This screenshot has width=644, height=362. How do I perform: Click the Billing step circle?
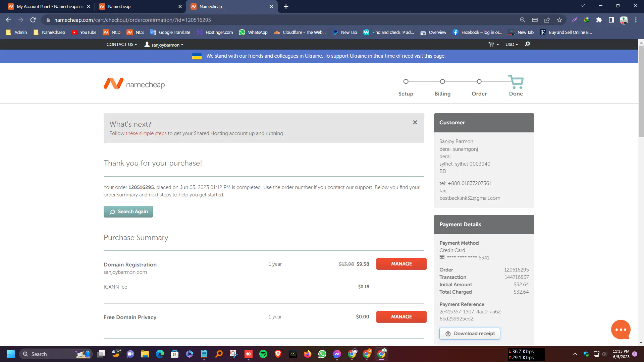[442, 81]
